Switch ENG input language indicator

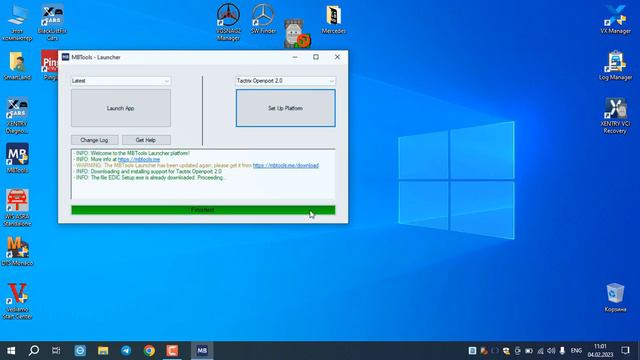point(576,351)
